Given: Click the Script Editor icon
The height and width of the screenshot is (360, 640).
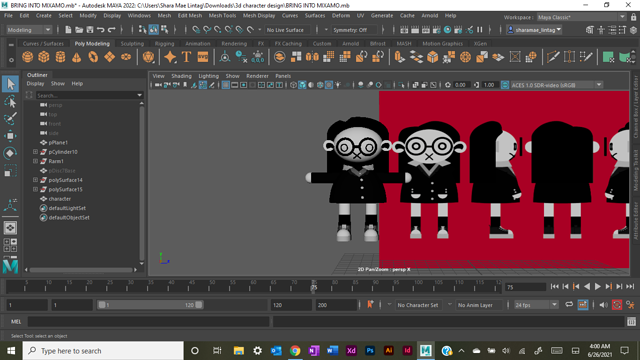Looking at the screenshot, I should pos(631,322).
